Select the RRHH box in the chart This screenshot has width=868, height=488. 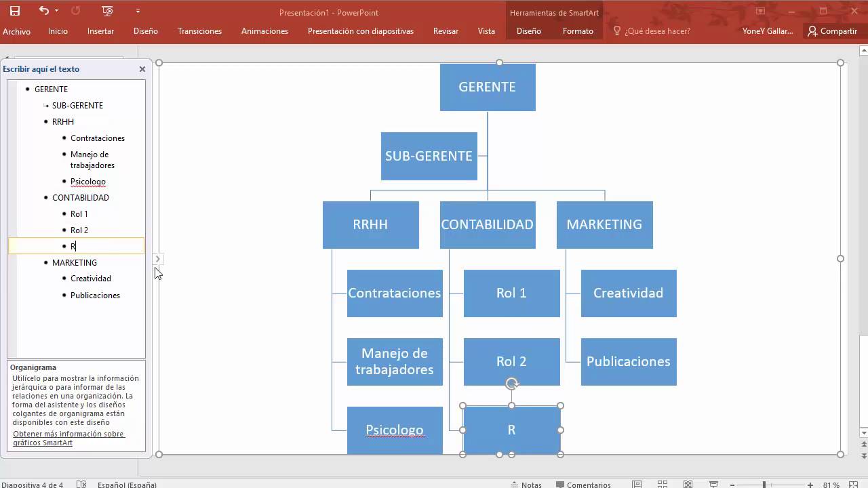coord(370,224)
